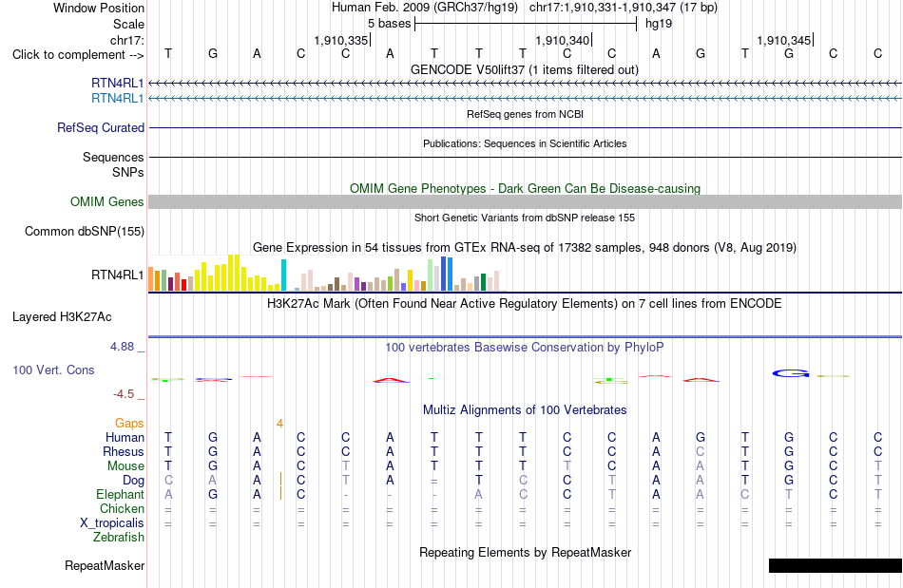Select the Human alignment row label

pos(125,437)
